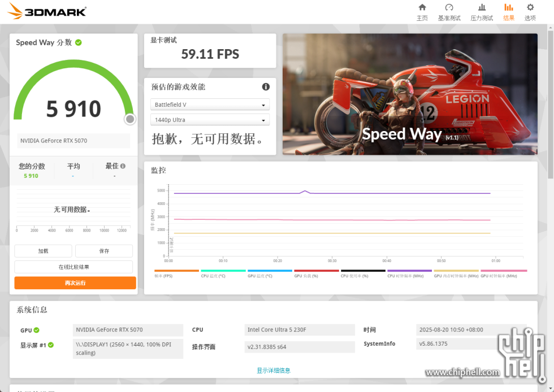Image resolution: width=554 pixels, height=392 pixels.
Task: Select the 结果 results tab
Action: tap(508, 12)
